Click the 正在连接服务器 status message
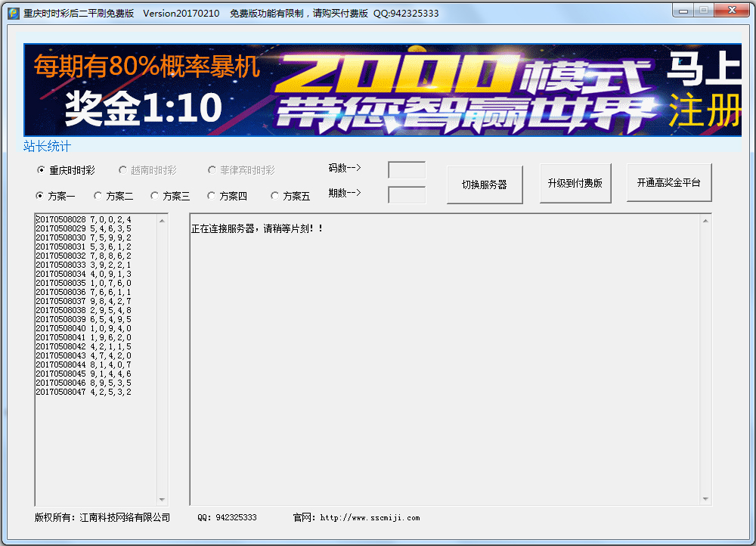This screenshot has height=546, width=756. (257, 228)
